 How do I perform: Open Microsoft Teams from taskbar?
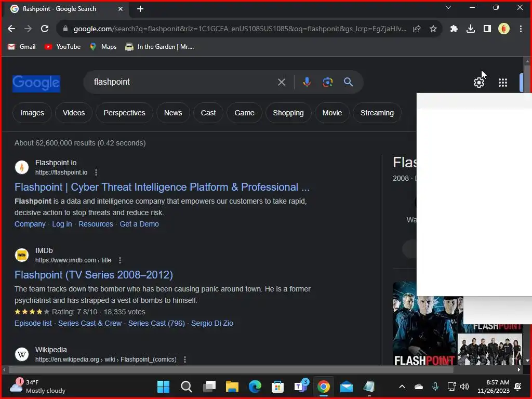301,387
